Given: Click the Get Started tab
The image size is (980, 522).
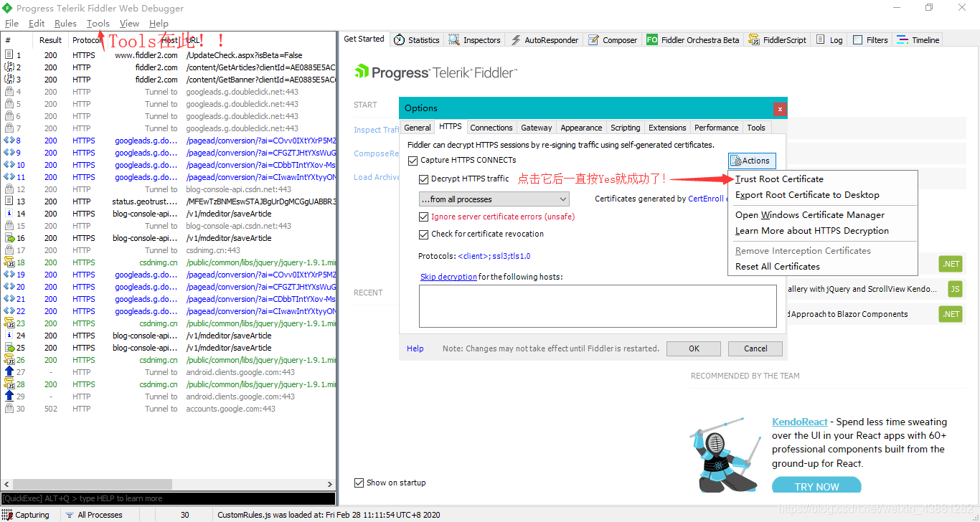Looking at the screenshot, I should pyautogui.click(x=364, y=39).
